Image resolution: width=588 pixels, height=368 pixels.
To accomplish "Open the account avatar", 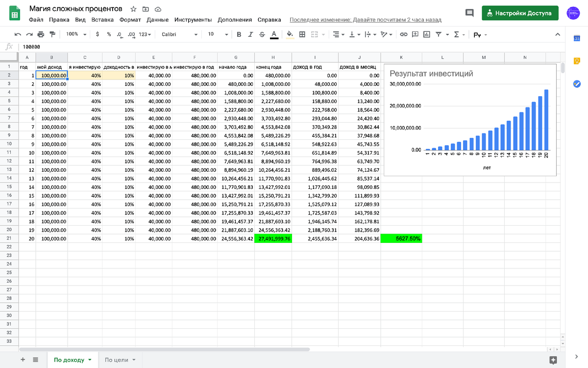I will pos(573,13).
